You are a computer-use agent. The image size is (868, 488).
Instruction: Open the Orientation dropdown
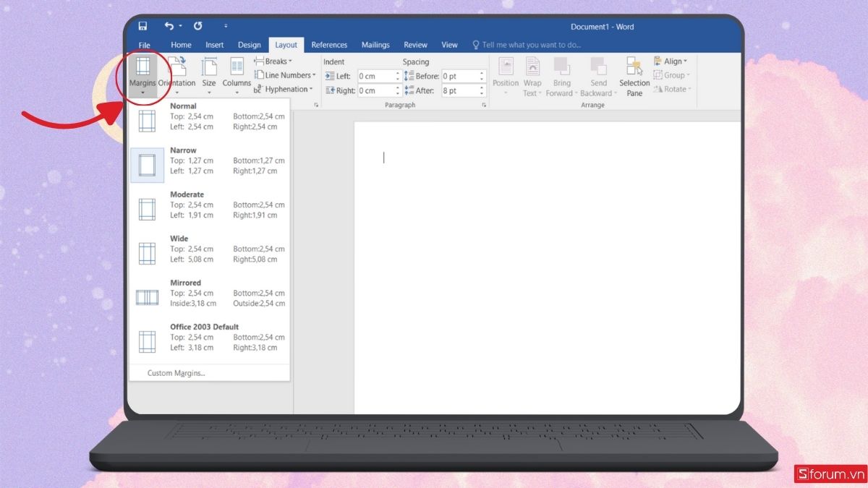point(177,76)
